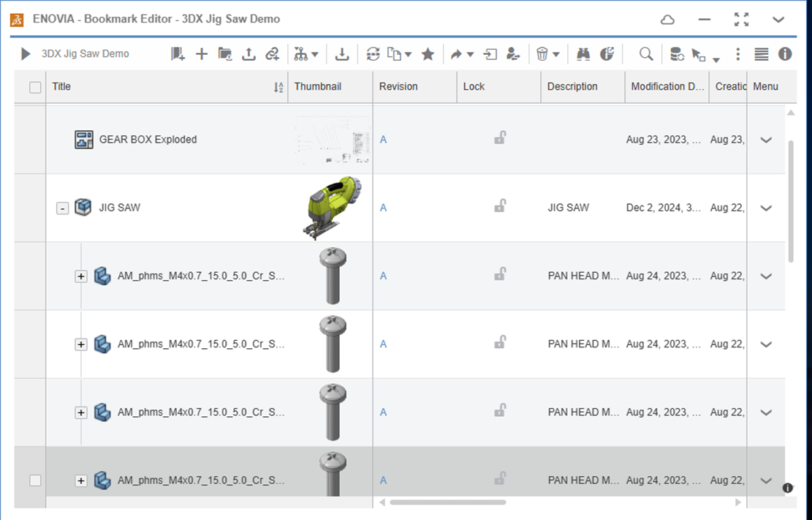The height and width of the screenshot is (520, 812).
Task: Click the toolbar information icon
Action: coord(785,54)
